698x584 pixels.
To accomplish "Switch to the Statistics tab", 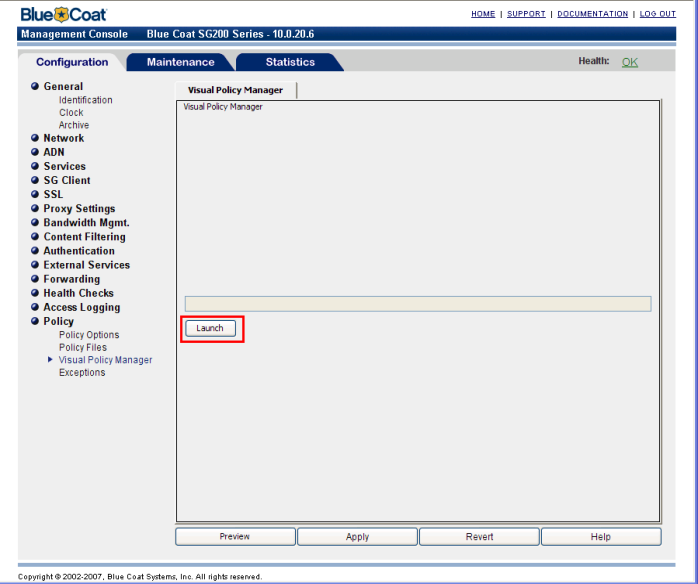I will coord(290,62).
